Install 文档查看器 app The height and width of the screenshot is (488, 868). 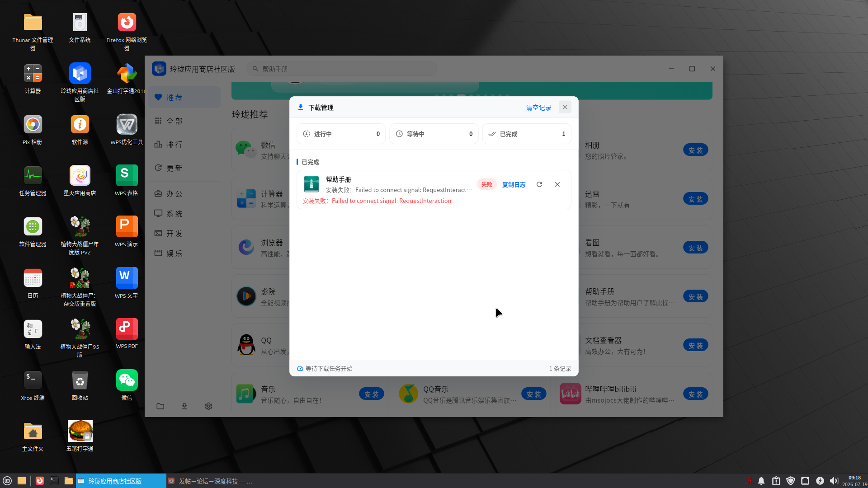pos(695,345)
